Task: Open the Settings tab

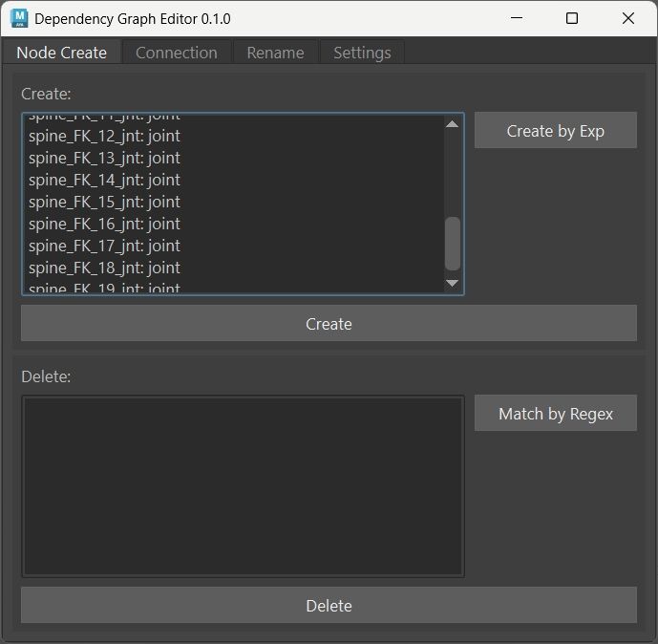Action: point(362,53)
